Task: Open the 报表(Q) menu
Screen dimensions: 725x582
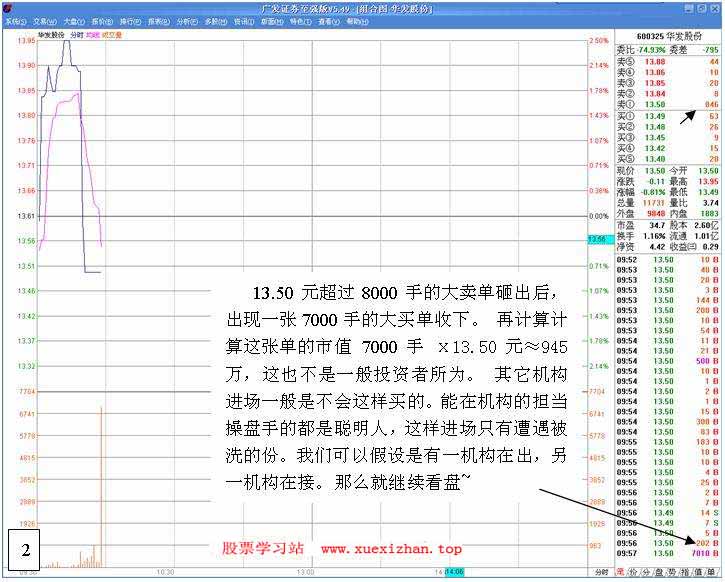Action: point(159,21)
